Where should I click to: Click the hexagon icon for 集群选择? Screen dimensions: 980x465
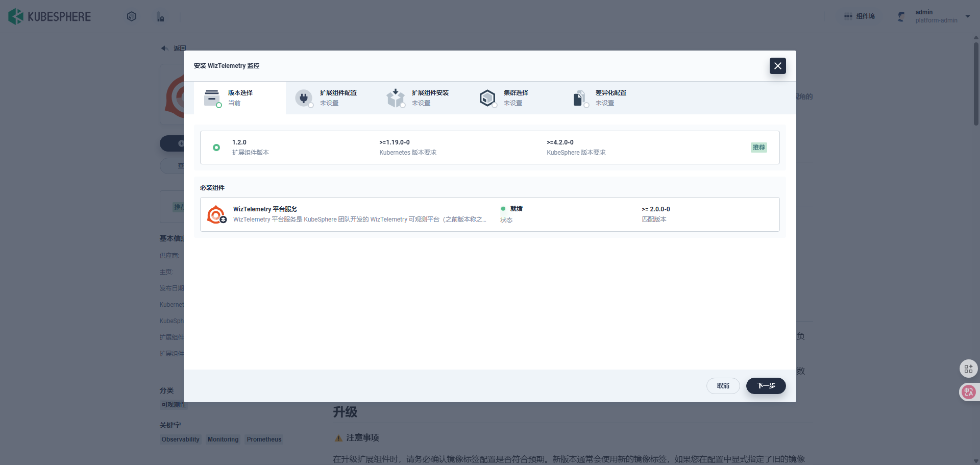[487, 97]
